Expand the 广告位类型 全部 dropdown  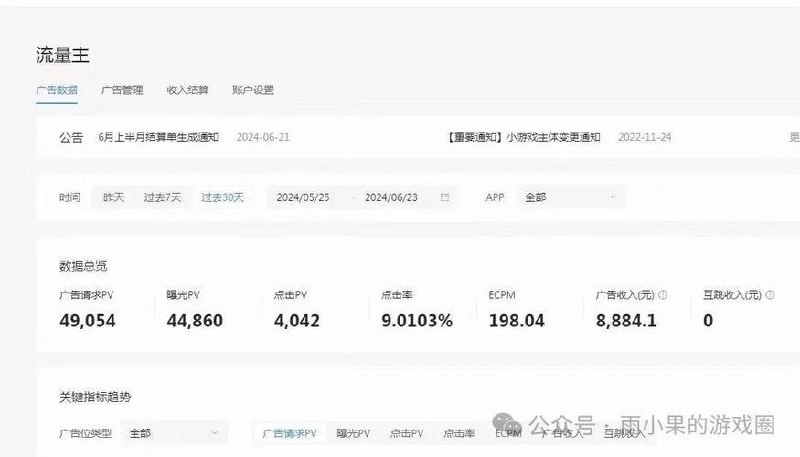[174, 434]
